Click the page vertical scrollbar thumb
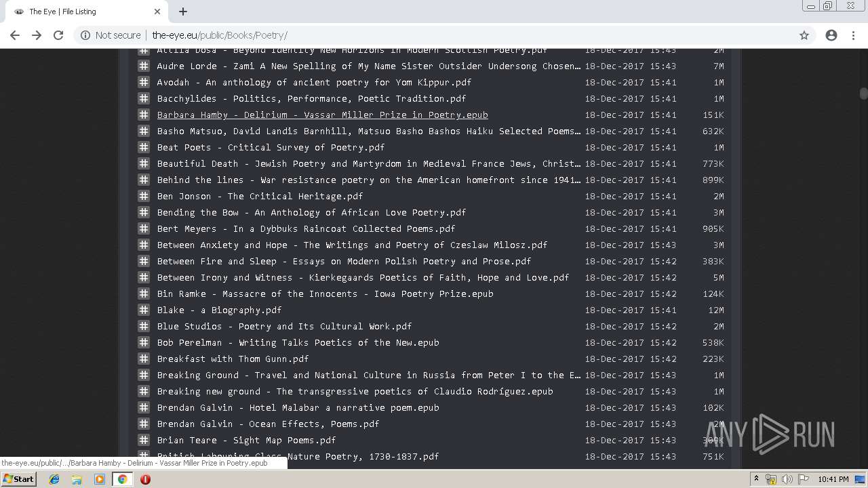Viewport: 868px width, 488px height. tap(863, 94)
